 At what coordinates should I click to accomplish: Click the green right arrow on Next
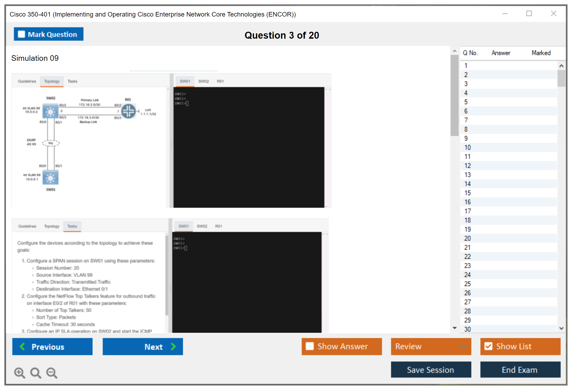coord(173,346)
